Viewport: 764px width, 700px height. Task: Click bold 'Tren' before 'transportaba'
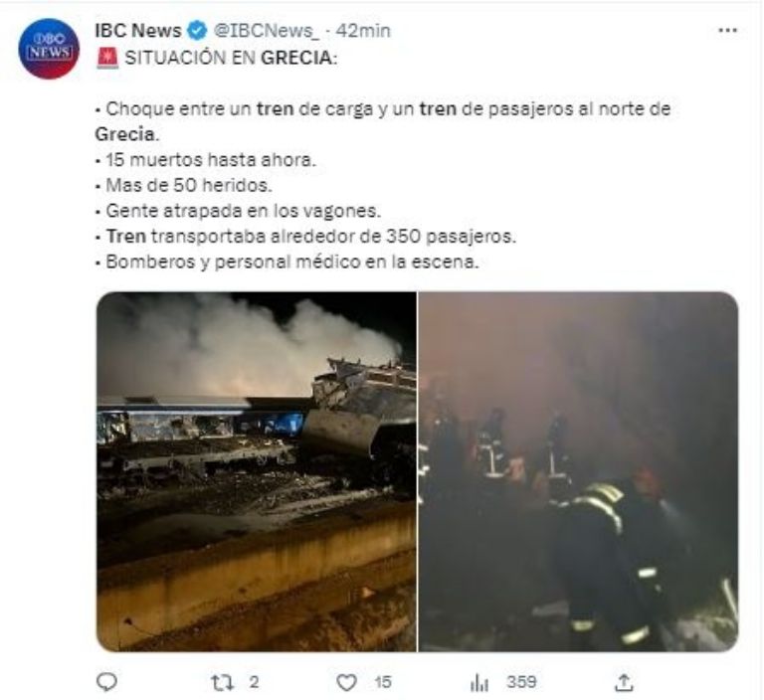(126, 237)
